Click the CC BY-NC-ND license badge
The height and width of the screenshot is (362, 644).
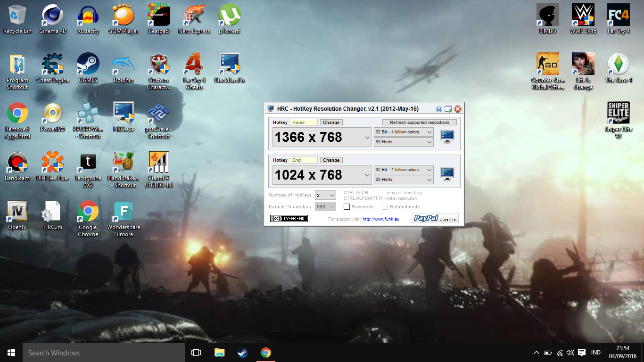coord(289,218)
